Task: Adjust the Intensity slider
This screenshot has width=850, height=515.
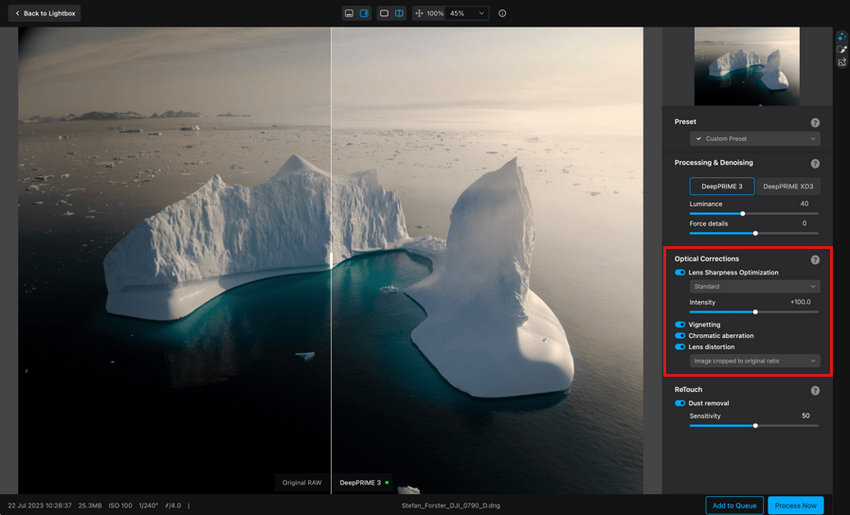Action: pyautogui.click(x=754, y=312)
